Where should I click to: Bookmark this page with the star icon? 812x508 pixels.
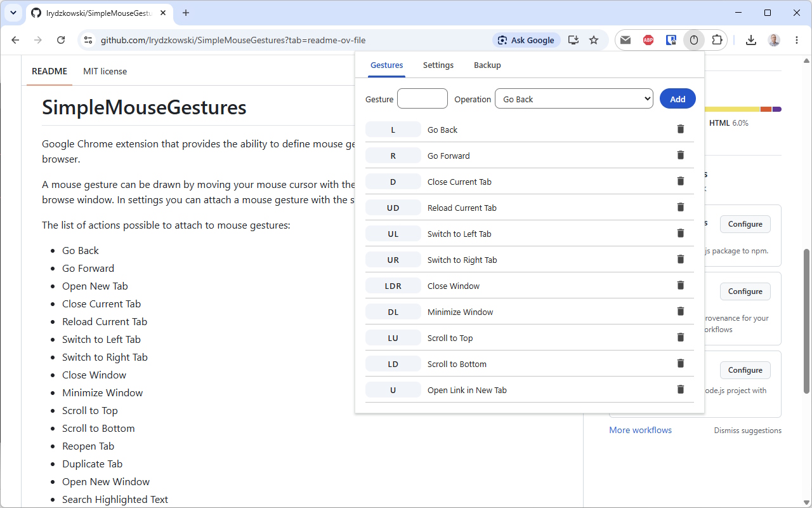[594, 40]
